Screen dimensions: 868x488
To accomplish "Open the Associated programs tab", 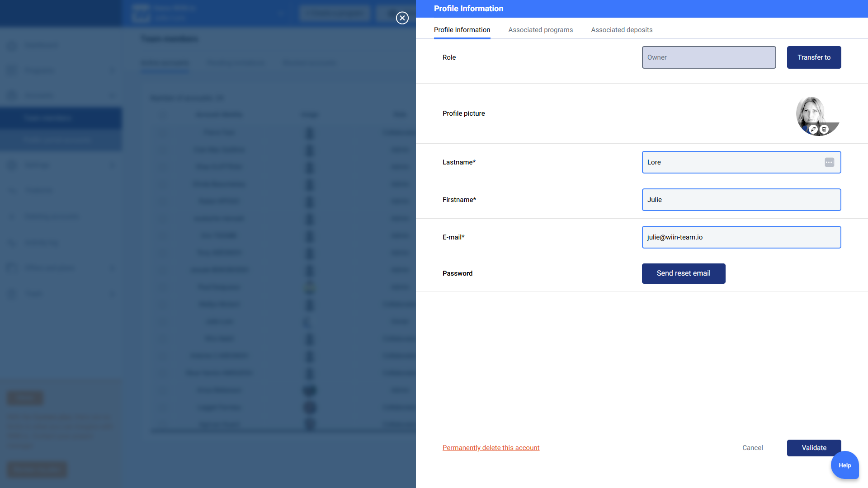I will pos(540,30).
